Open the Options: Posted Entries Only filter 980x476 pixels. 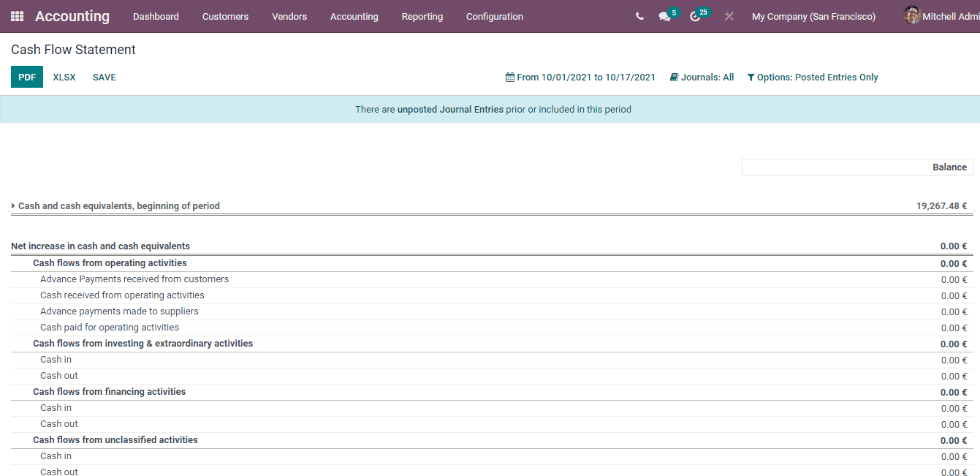[x=817, y=77]
